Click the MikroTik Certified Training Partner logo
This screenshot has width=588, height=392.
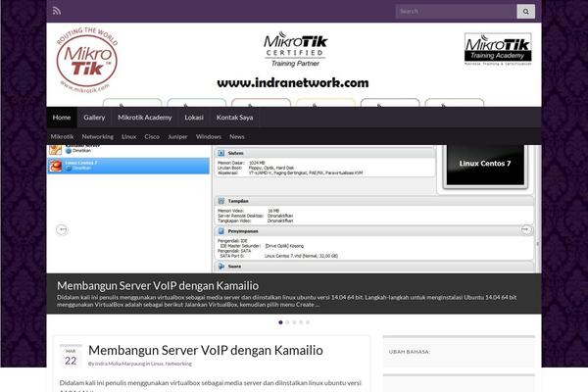[295, 49]
